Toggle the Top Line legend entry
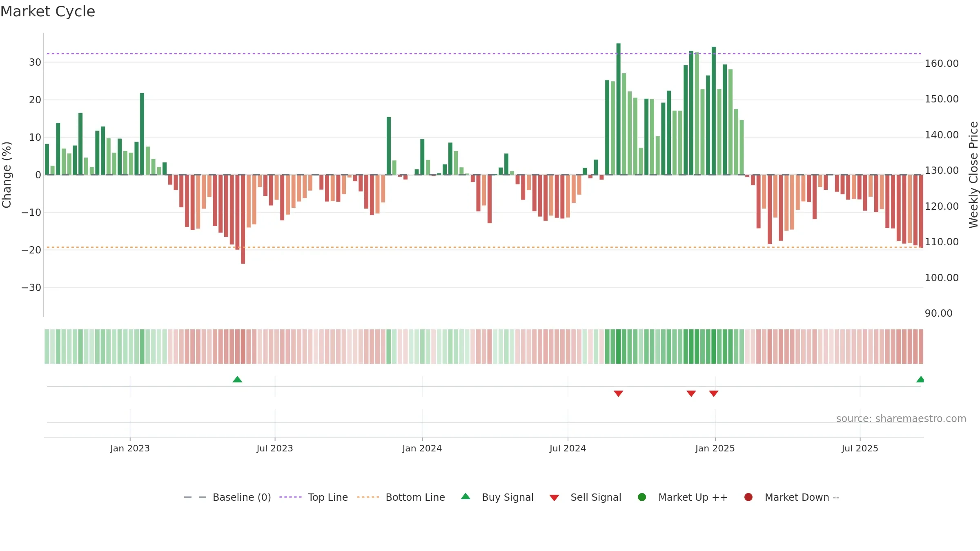This screenshot has height=551, width=980. pyautogui.click(x=314, y=498)
